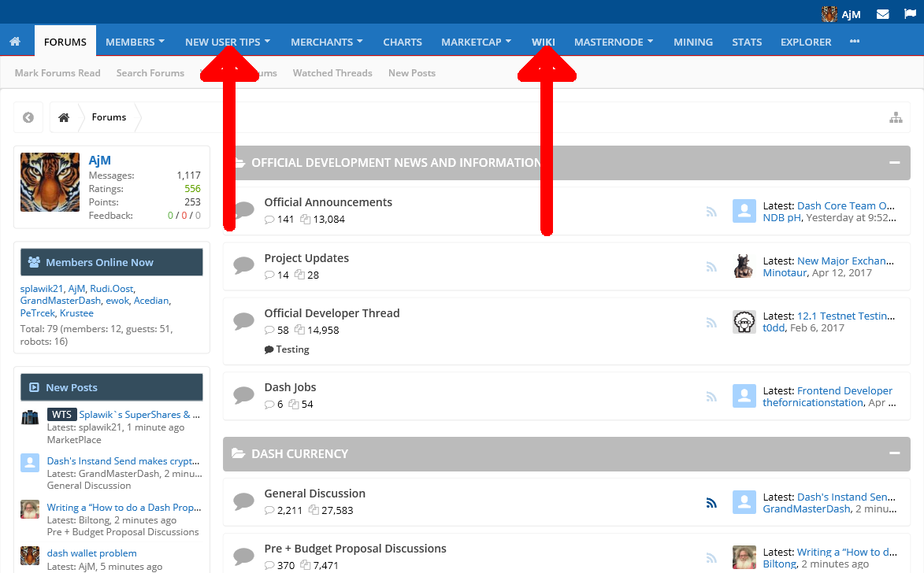The height and width of the screenshot is (573, 924).
Task: Open the Stats menu item
Action: [x=747, y=42]
